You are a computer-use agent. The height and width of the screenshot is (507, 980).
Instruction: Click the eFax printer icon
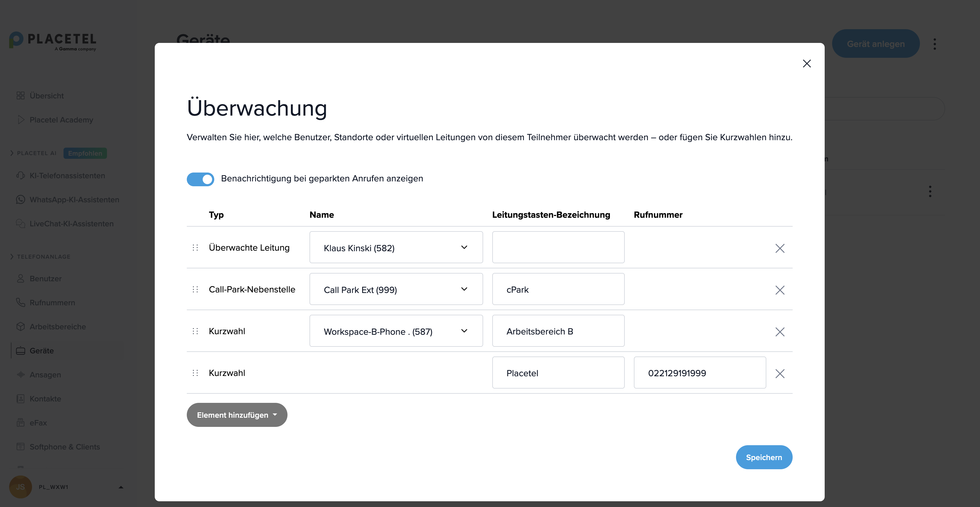(21, 423)
